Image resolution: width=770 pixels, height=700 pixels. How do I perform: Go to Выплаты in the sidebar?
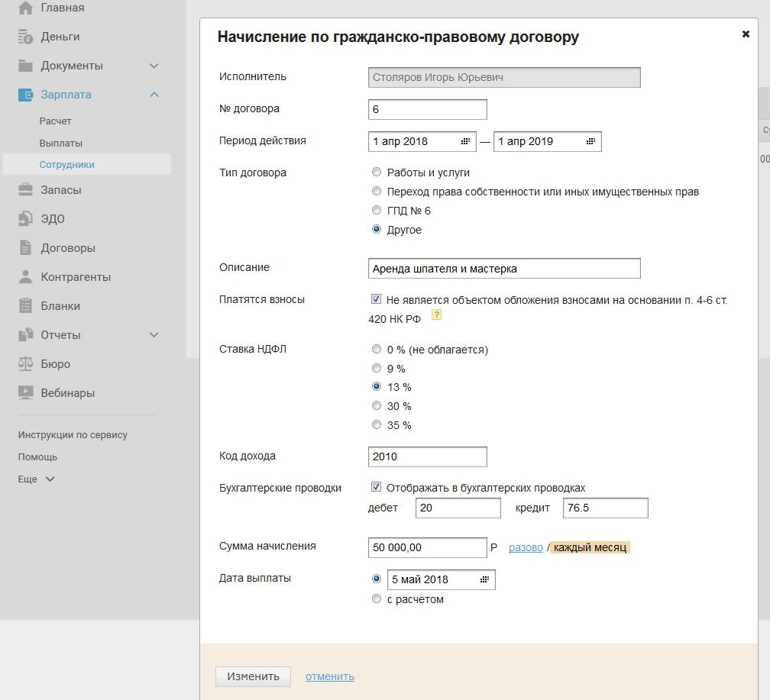(x=60, y=144)
